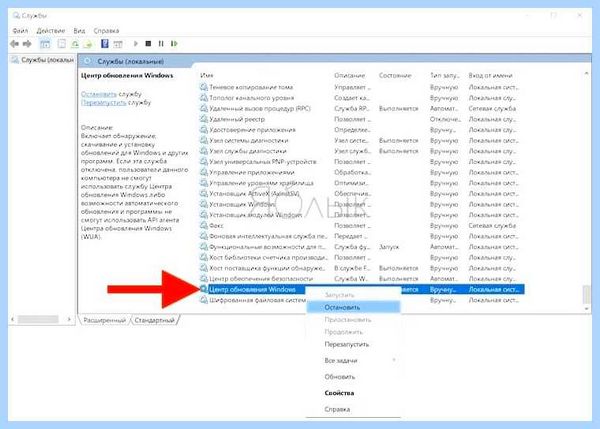The image size is (600, 429).
Task: Click the Stop service square icon
Action: (148, 44)
